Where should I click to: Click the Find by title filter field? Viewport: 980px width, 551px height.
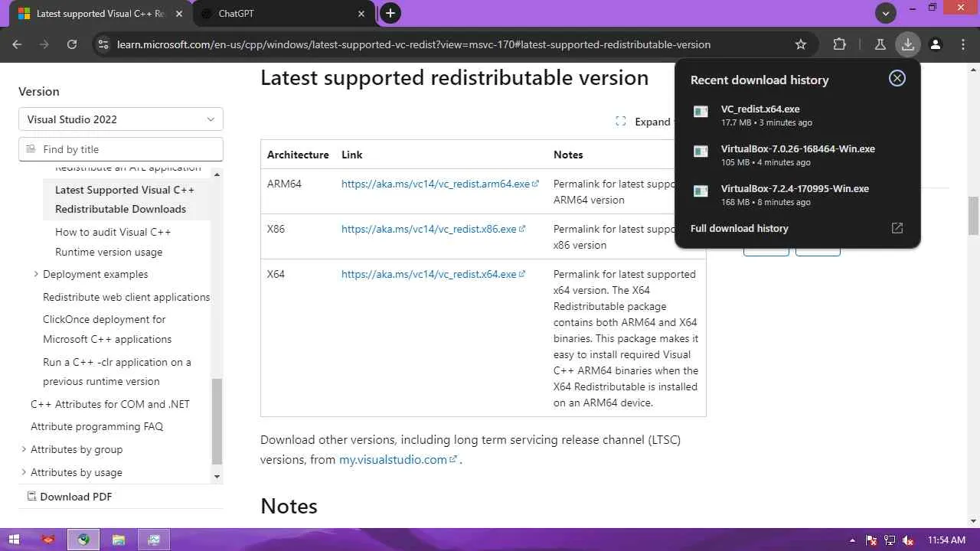[x=121, y=149]
